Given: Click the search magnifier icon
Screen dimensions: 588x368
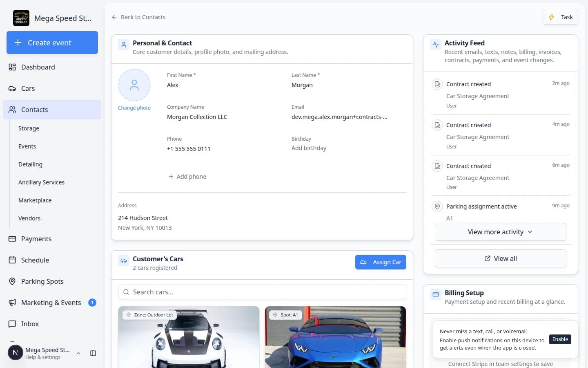Looking at the screenshot, I should coord(126,292).
